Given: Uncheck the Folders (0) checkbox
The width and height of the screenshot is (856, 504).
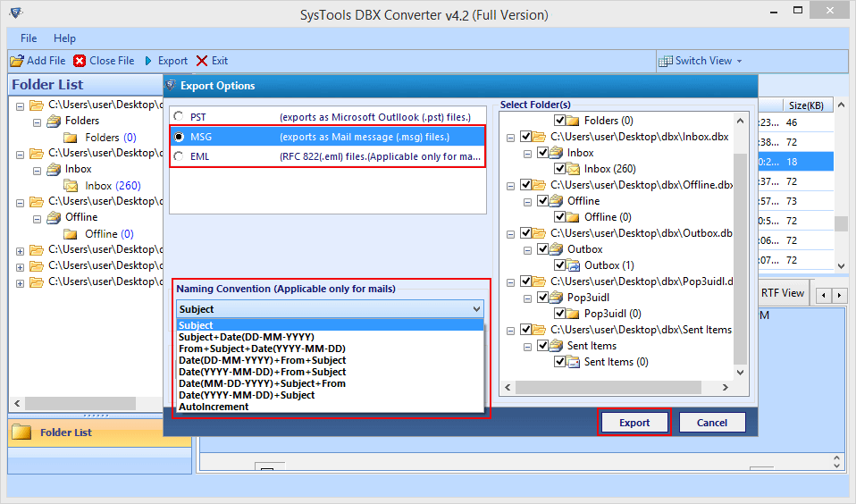Looking at the screenshot, I should (x=559, y=120).
